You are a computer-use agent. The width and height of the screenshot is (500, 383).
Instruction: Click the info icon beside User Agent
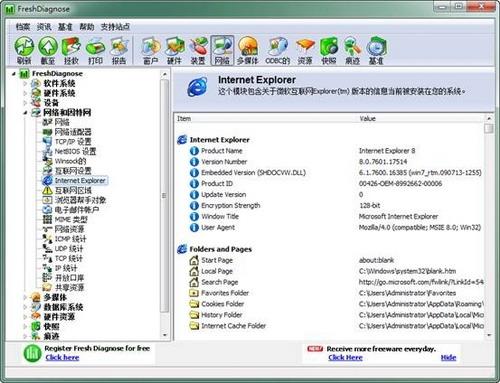point(194,227)
